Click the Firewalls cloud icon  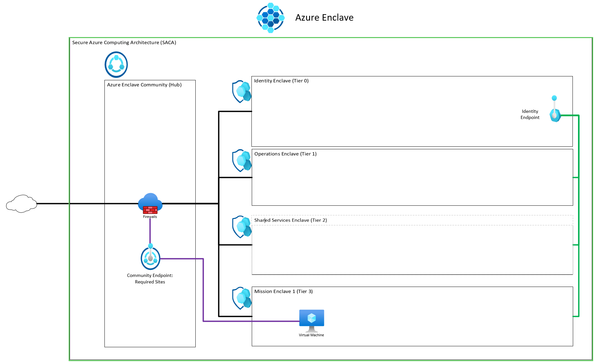click(150, 203)
